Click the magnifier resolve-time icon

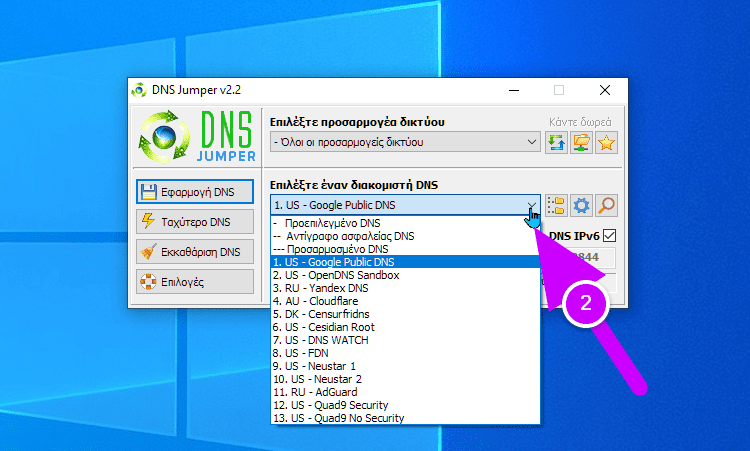point(606,206)
